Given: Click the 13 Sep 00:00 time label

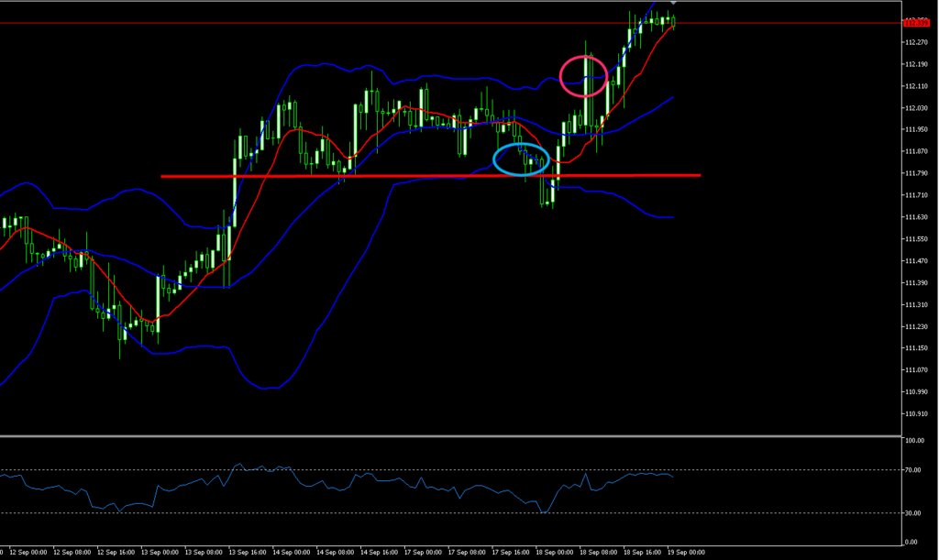Looking at the screenshot, I should [x=160, y=553].
